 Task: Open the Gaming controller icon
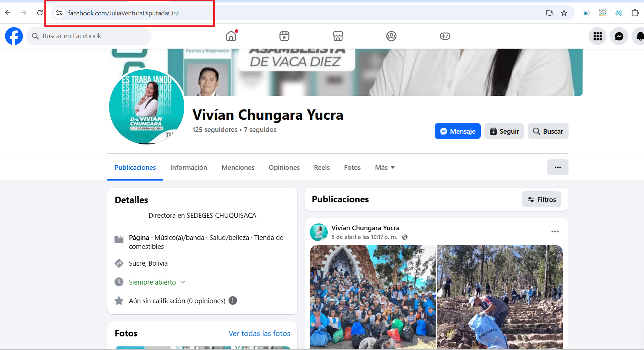(445, 36)
